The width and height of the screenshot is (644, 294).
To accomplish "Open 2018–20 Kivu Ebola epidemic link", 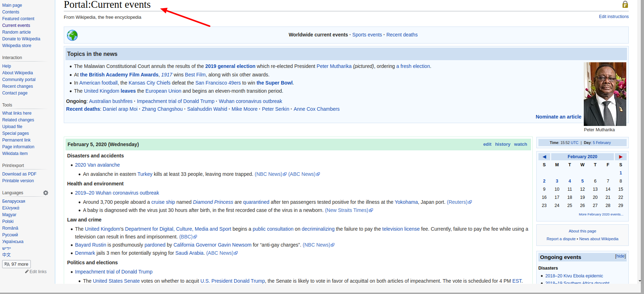I will point(574,276).
